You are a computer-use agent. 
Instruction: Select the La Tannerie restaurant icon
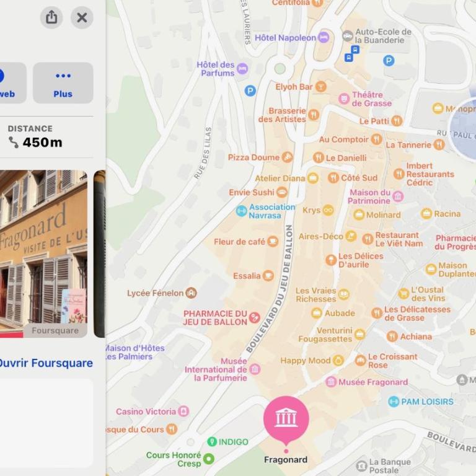click(x=439, y=144)
